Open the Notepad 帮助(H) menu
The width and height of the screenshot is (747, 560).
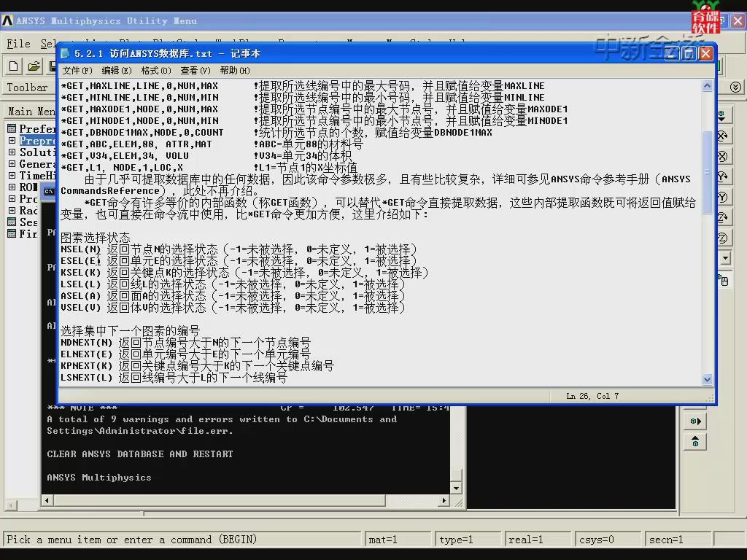(235, 71)
